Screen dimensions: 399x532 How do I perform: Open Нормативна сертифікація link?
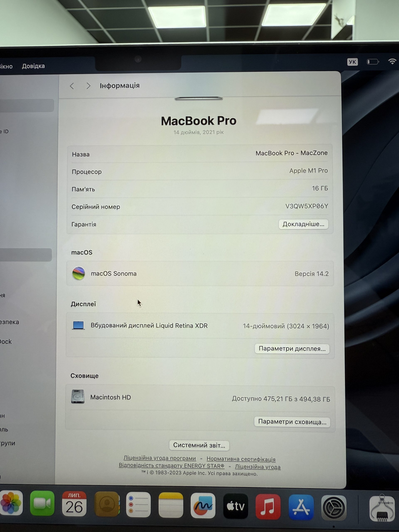coord(241,459)
